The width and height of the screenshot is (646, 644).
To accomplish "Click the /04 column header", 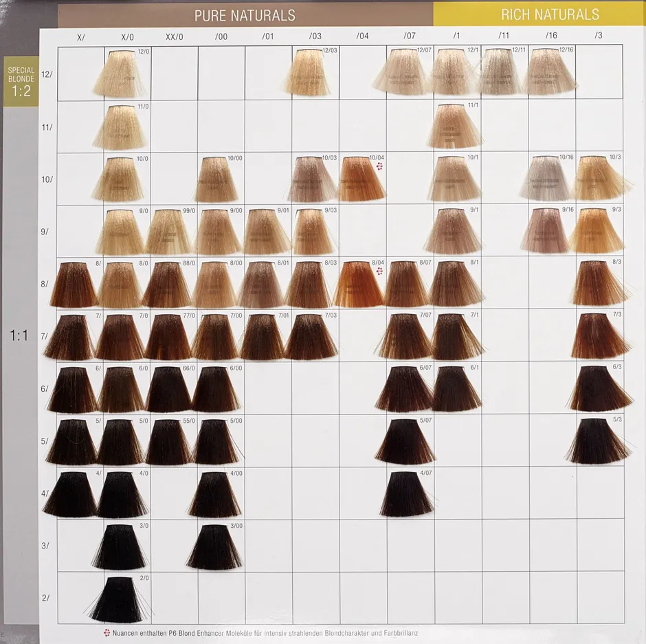I will (362, 36).
